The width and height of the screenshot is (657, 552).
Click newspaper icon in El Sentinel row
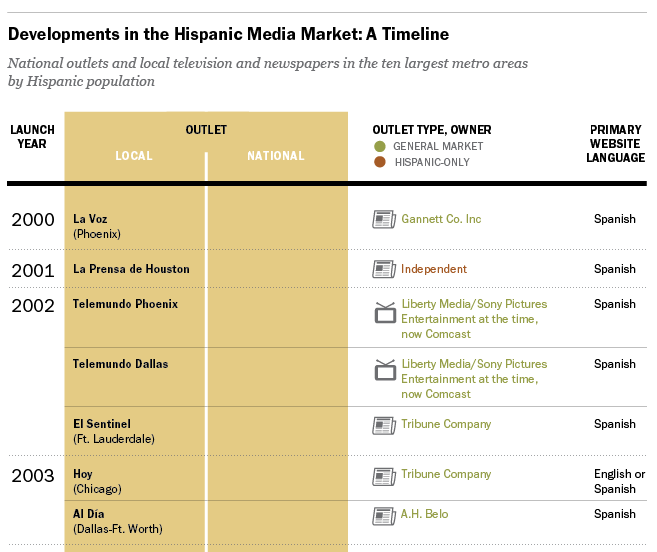[x=384, y=425]
